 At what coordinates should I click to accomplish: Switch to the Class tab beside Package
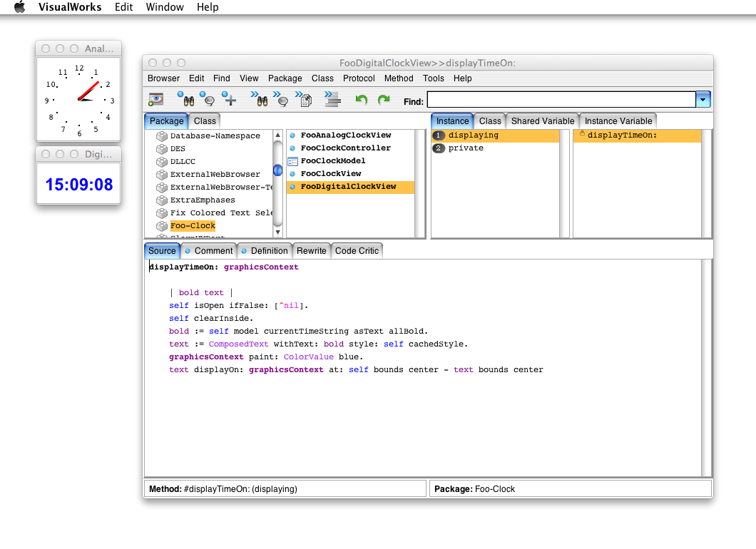coord(205,121)
